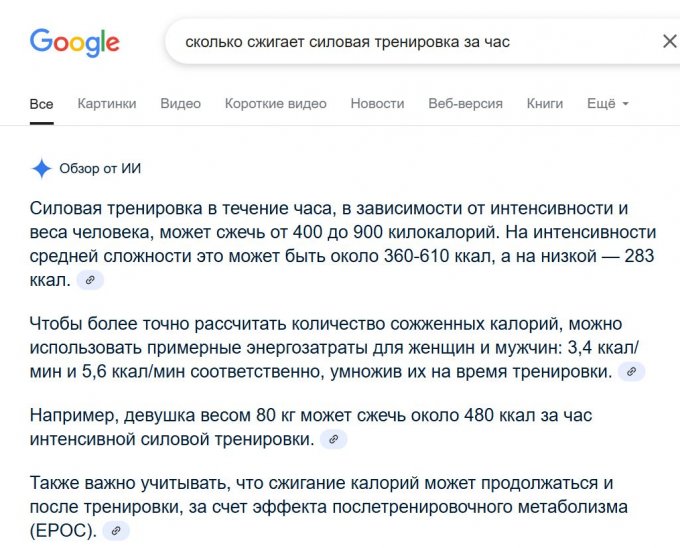The image size is (680, 548).
Task: Open source link after "интенсивной силовой тренировки."
Action: tap(334, 438)
